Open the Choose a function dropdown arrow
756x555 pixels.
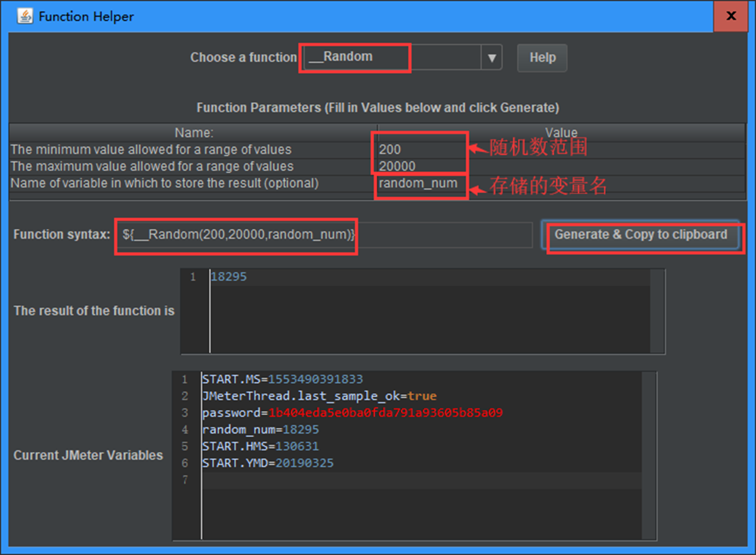pos(491,57)
